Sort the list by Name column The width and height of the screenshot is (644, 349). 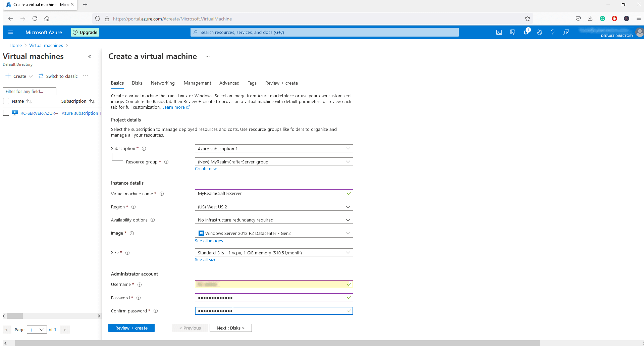tap(21, 101)
